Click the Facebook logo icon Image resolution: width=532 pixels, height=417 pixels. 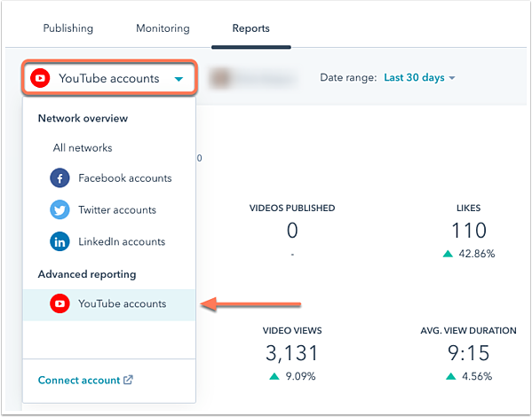tap(60, 178)
